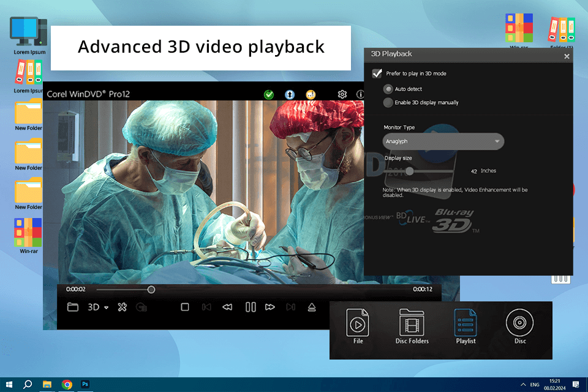The height and width of the screenshot is (392, 588).
Task: Skip to the previous chapter
Action: 206,307
